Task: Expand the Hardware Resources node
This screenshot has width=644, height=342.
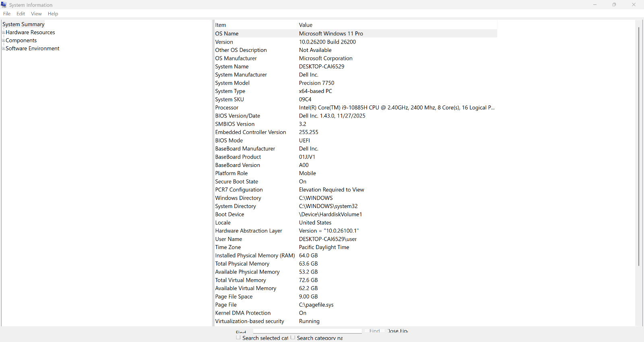Action: 4,32
